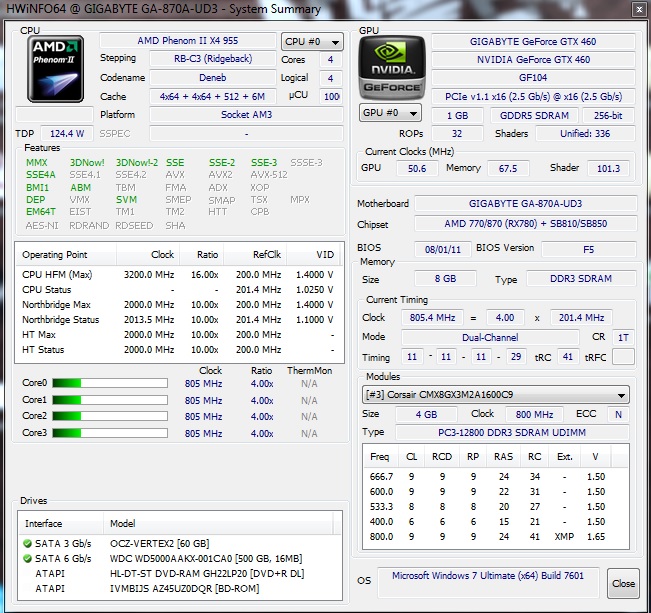Screen dimensions: 651x613
Task: Click the RefClk column header
Action: [x=255, y=255]
